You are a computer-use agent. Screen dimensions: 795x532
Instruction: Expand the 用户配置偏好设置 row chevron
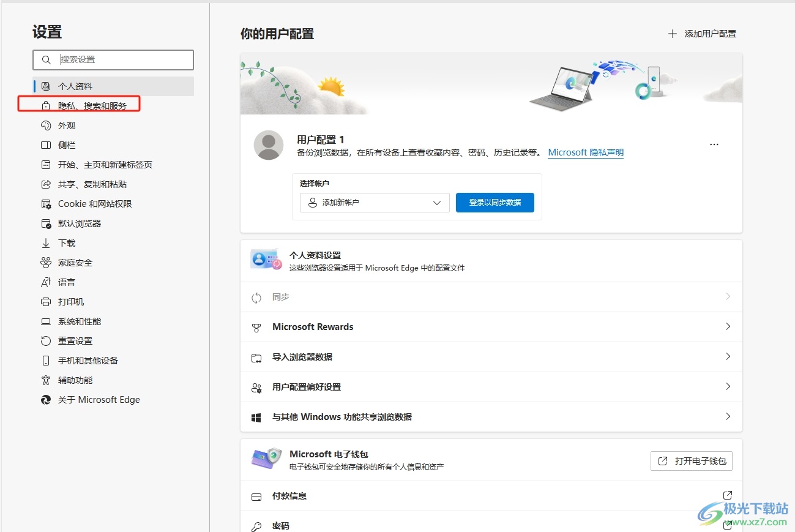click(728, 386)
